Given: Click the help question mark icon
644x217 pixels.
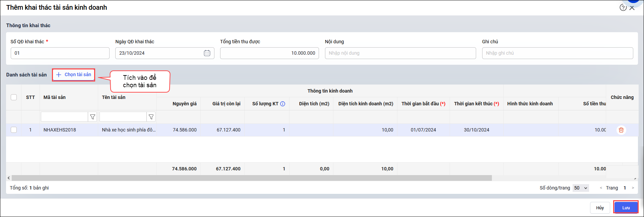Looking at the screenshot, I should coord(623,8).
